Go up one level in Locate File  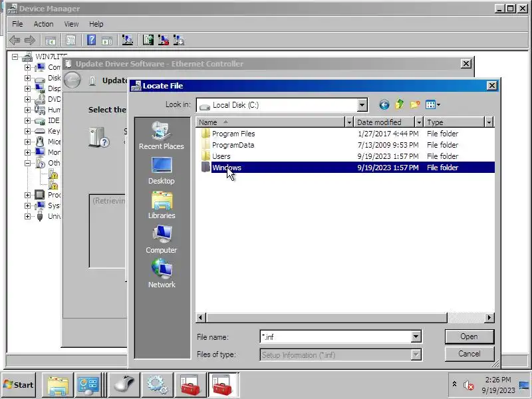(x=400, y=104)
